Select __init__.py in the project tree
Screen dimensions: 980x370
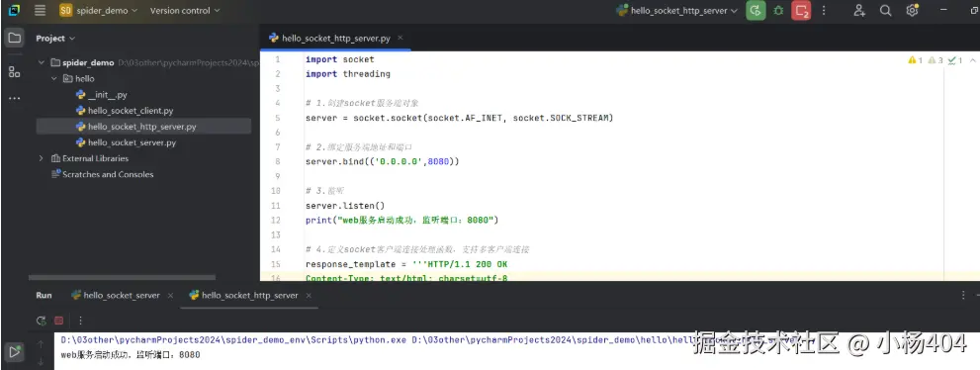(x=101, y=95)
